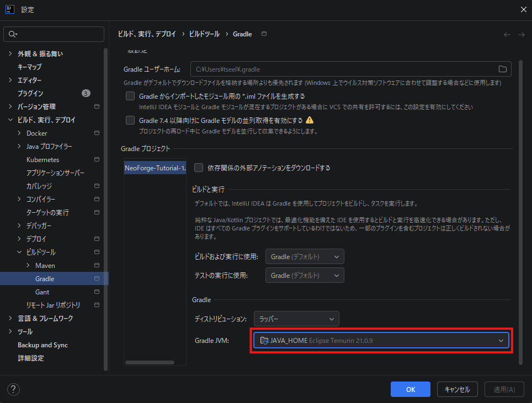
Task: Enable *.iml file generation checkbox
Action: [x=130, y=96]
